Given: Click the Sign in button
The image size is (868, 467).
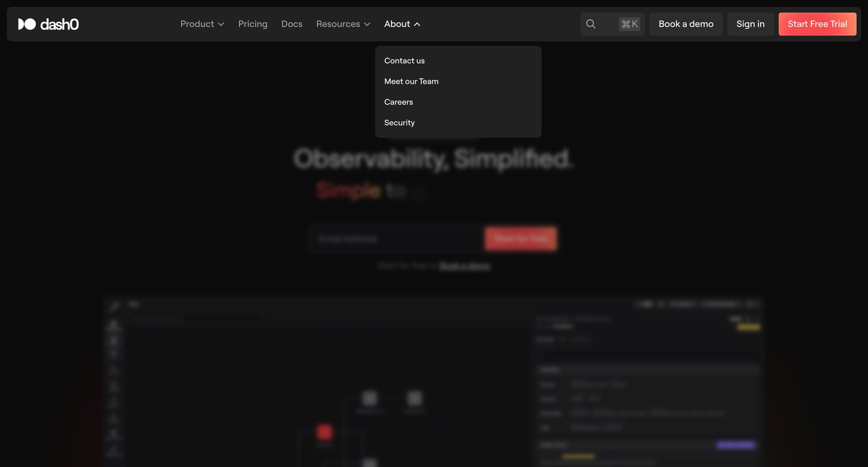Looking at the screenshot, I should tap(750, 24).
